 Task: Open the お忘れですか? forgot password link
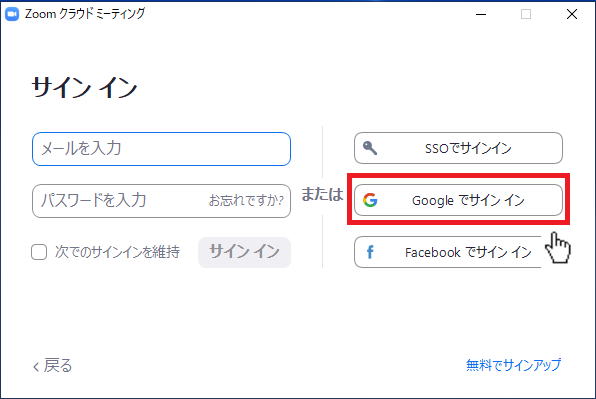pos(246,200)
